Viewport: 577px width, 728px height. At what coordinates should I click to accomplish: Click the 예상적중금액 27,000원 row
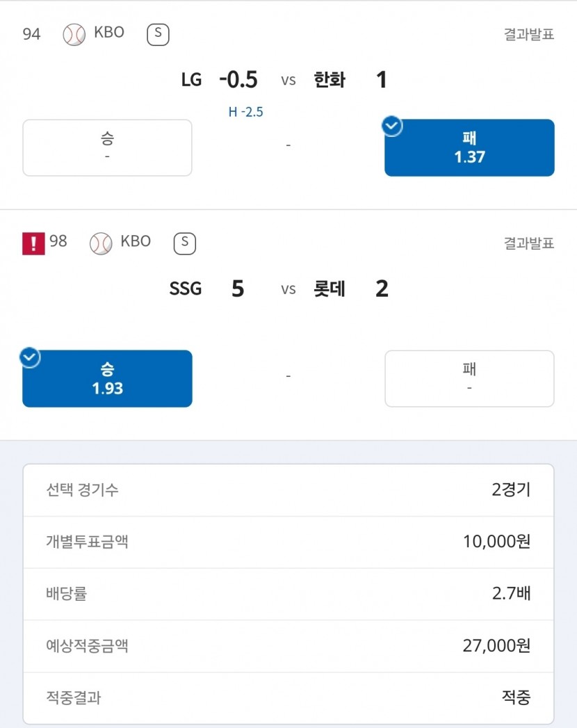coord(288,646)
